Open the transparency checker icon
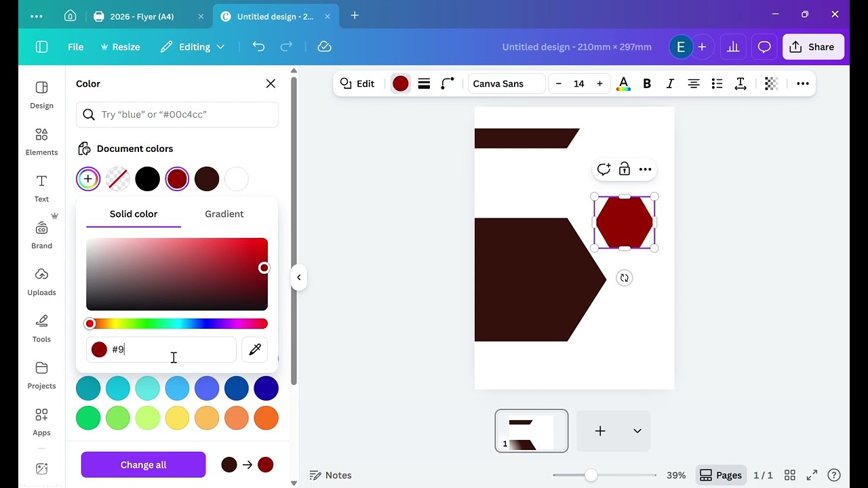Image resolution: width=868 pixels, height=488 pixels. tap(771, 84)
